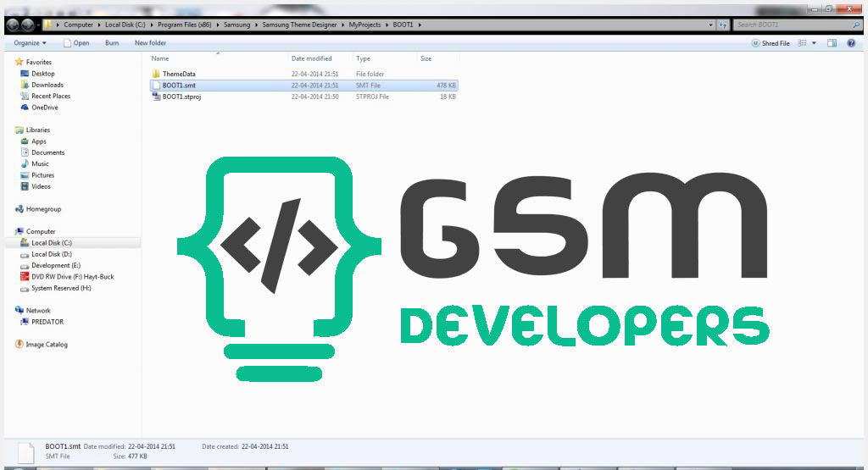Go forward with the Forward arrow button
The width and height of the screenshot is (868, 470).
27,25
